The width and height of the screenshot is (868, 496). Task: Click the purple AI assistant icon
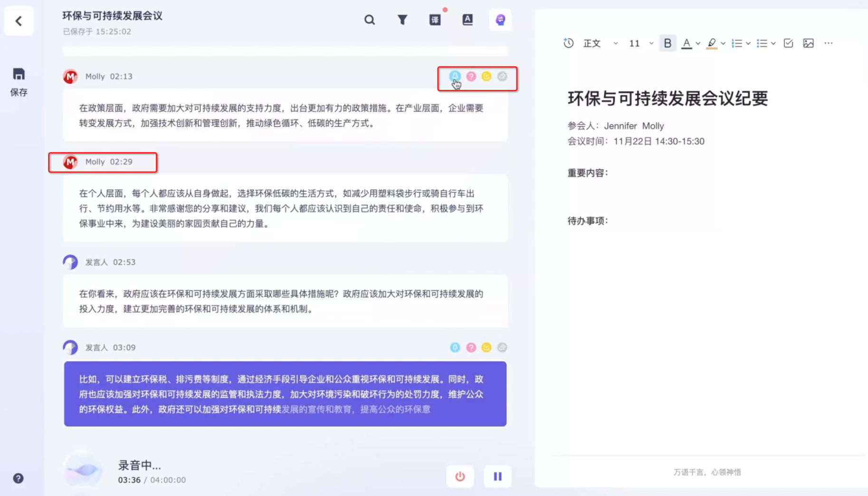point(500,20)
